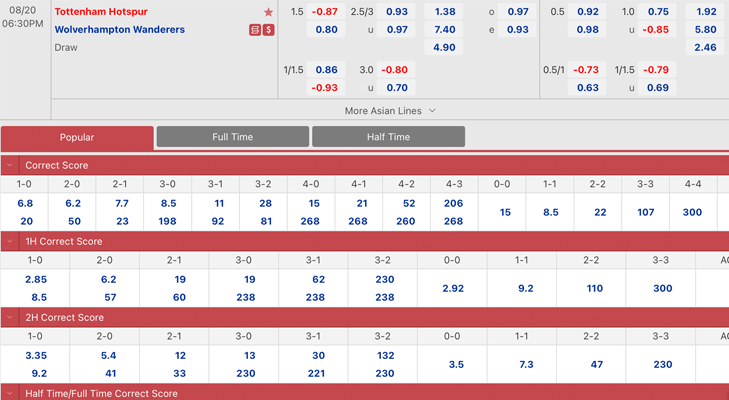The width and height of the screenshot is (729, 400).
Task: Pick Correct Score 2-0 odds 50
Action: [x=74, y=221]
